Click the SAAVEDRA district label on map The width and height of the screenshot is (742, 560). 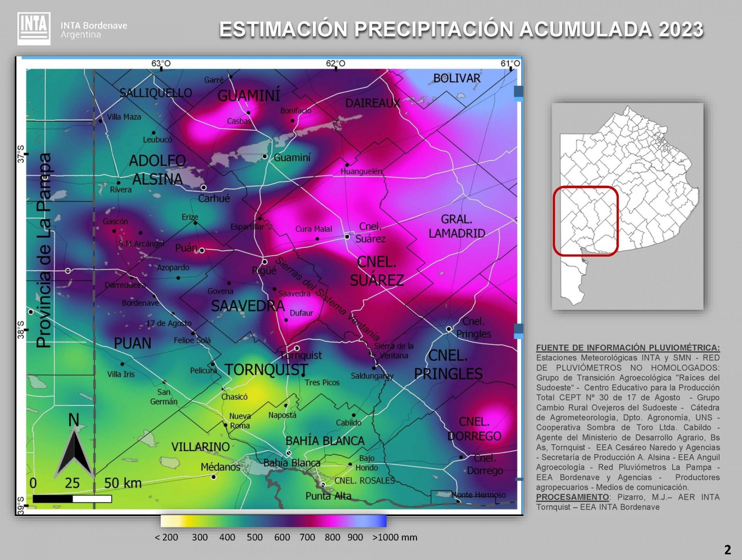pos(247,306)
